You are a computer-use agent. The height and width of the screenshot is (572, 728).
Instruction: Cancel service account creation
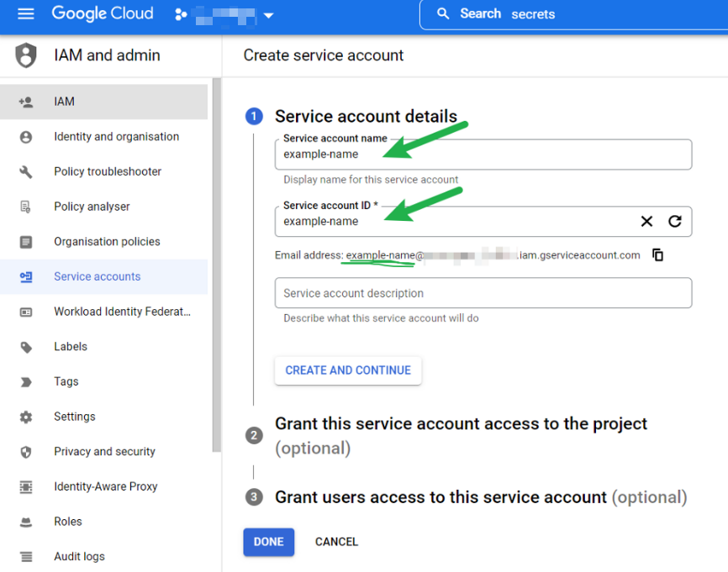coord(336,542)
